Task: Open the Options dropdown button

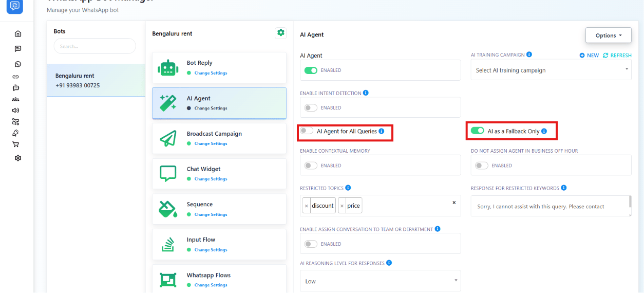Action: coord(609,35)
